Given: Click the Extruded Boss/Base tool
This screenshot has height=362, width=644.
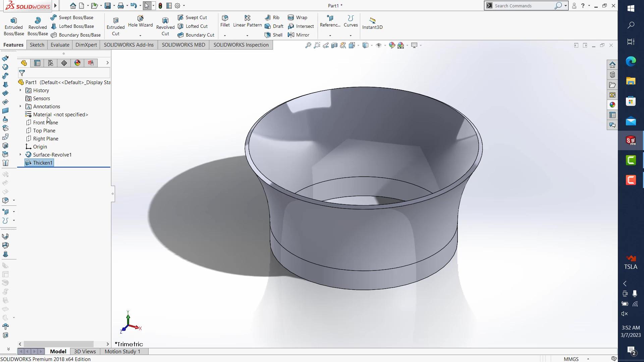Looking at the screenshot, I should click(x=14, y=26).
